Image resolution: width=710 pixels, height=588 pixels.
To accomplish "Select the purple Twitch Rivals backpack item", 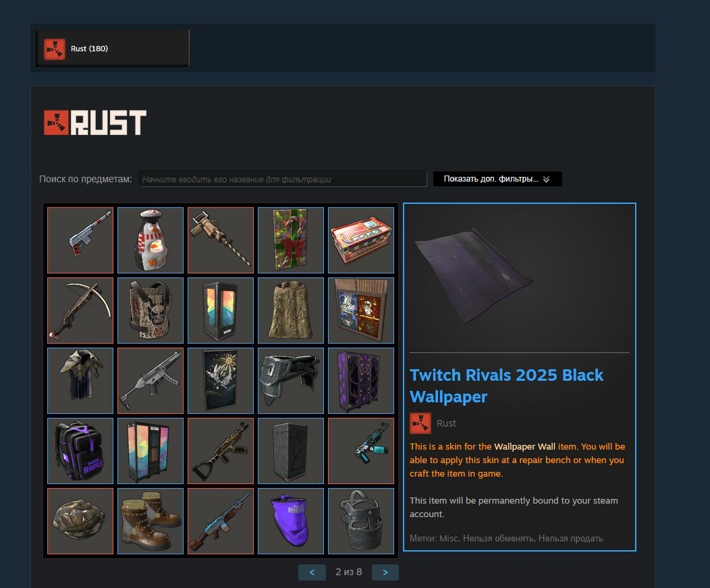I will [x=80, y=451].
